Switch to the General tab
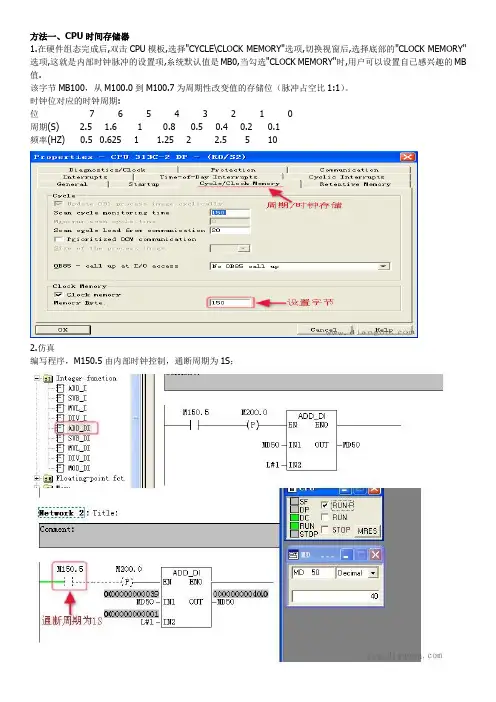The image size is (496, 702). click(72, 184)
